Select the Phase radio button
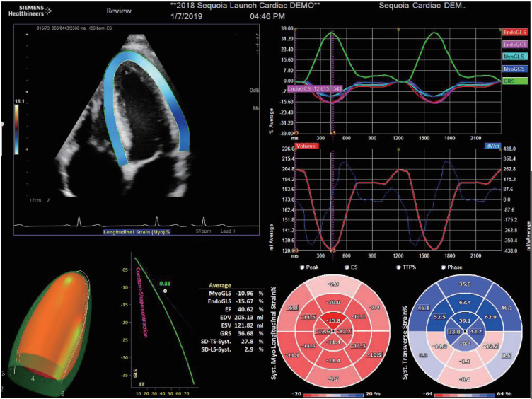This screenshot has height=399, width=532. pyautogui.click(x=445, y=267)
